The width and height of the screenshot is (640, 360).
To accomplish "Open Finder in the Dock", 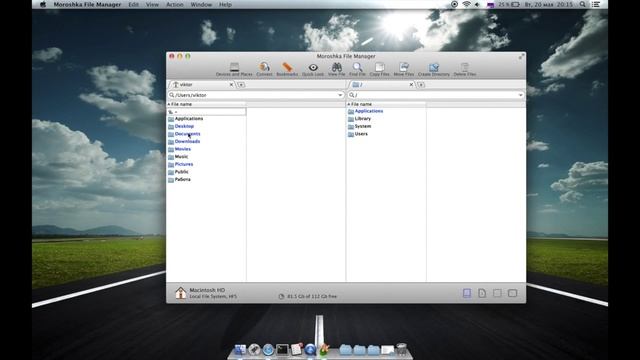I will coord(240,349).
